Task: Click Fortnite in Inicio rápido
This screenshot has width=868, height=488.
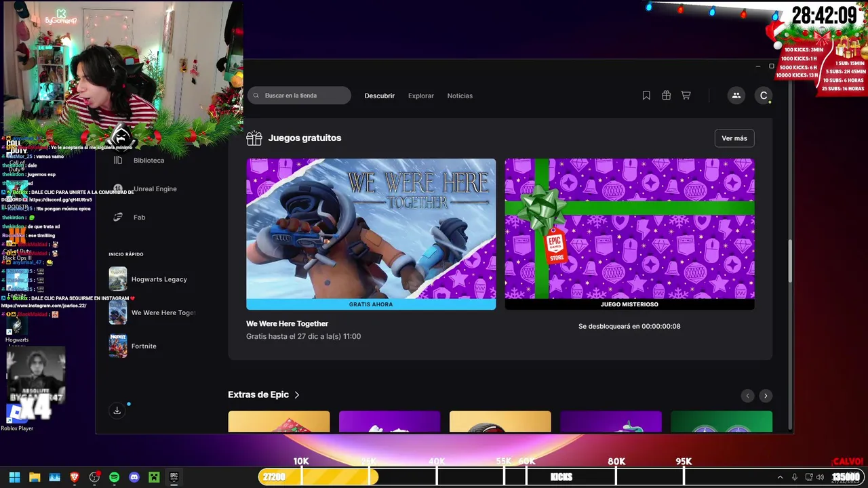Action: pos(144,346)
